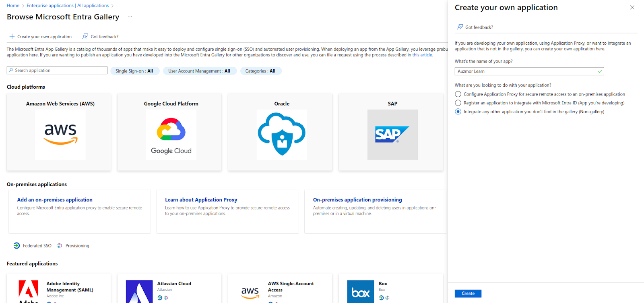Click the federated SSO icon under Atlassian Cloud
The width and height of the screenshot is (644, 303).
click(160, 298)
